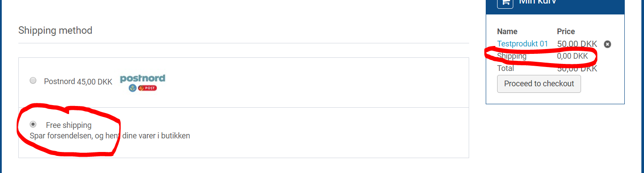Open the Testprodukt 01 product link
The height and width of the screenshot is (173, 644).
click(522, 44)
